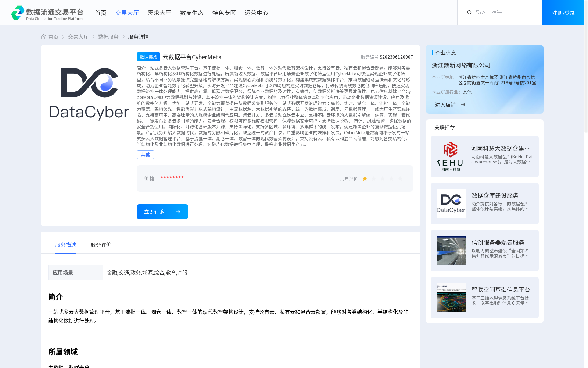Viewport: 588px width, 368px height.
Task: Click the service number S202306120007
Action: click(x=396, y=57)
